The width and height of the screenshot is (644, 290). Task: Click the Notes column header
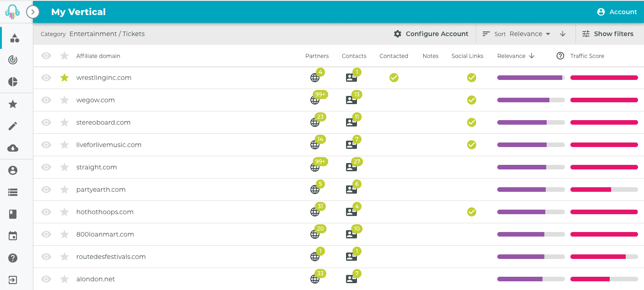click(x=431, y=56)
